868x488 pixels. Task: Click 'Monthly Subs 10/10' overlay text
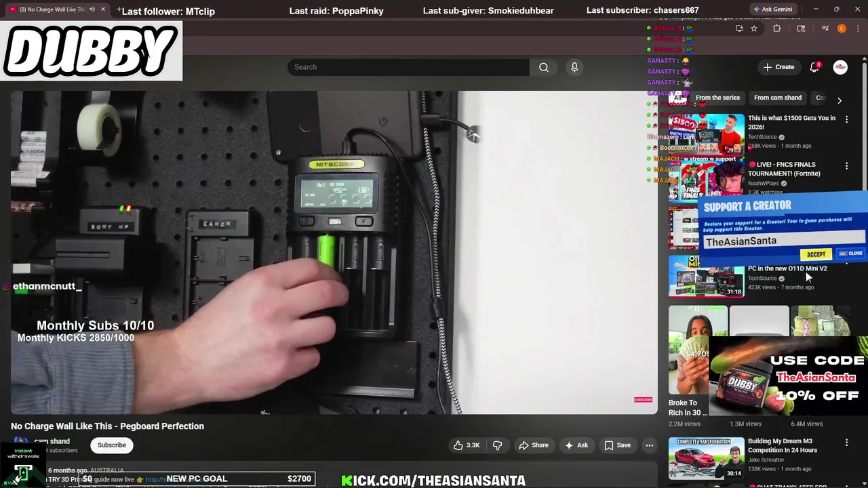(95, 325)
